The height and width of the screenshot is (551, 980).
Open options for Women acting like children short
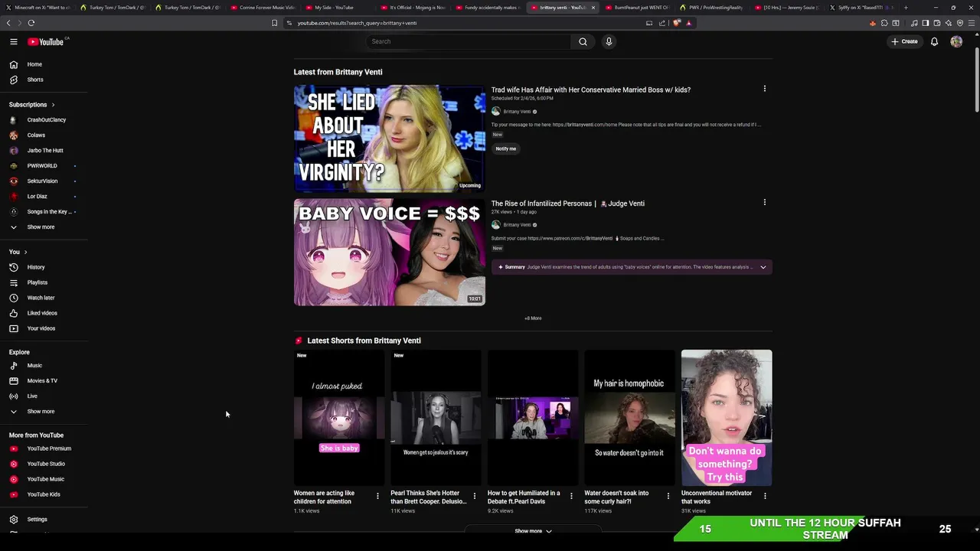(377, 496)
